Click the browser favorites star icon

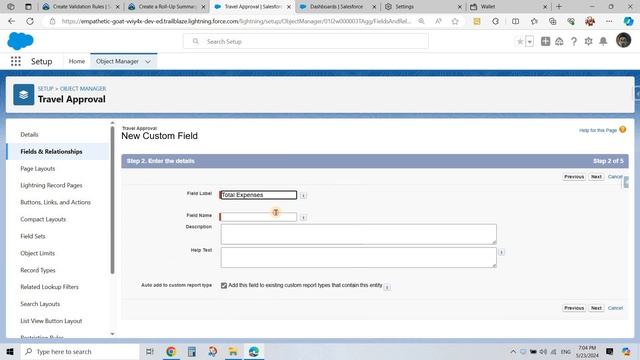[x=455, y=21]
